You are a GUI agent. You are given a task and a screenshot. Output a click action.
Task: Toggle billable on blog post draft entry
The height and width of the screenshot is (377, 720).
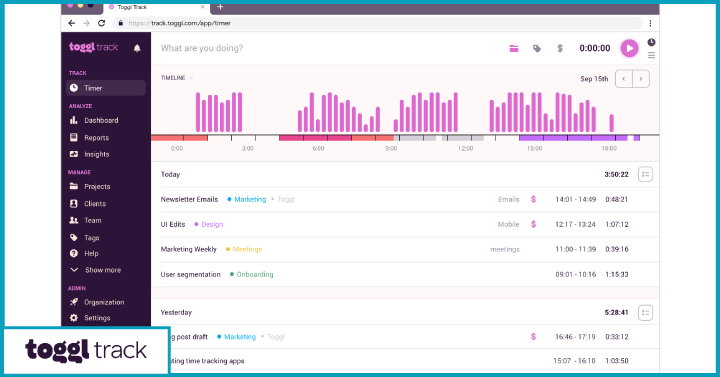[x=534, y=337]
